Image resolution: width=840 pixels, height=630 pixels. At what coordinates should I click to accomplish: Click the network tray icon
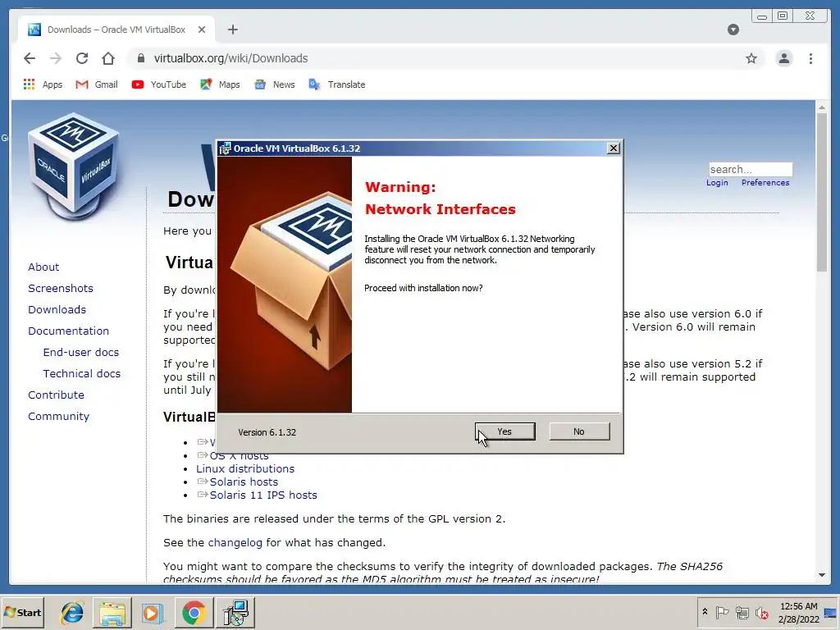pyautogui.click(x=742, y=612)
